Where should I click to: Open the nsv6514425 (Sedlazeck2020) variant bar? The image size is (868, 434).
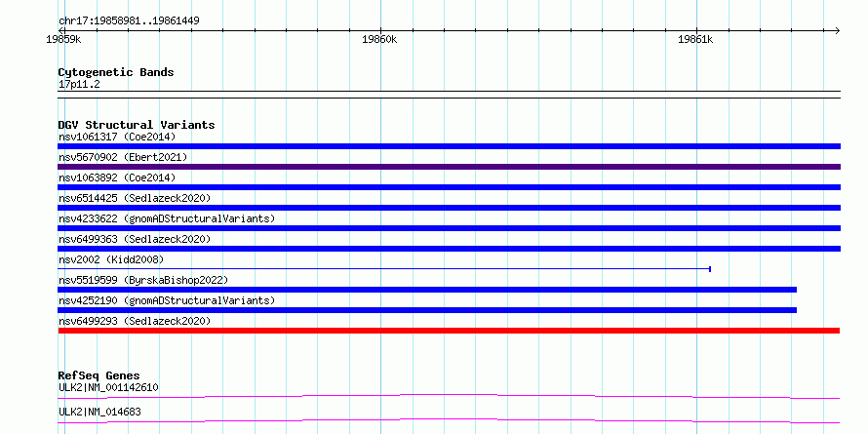[x=449, y=208]
